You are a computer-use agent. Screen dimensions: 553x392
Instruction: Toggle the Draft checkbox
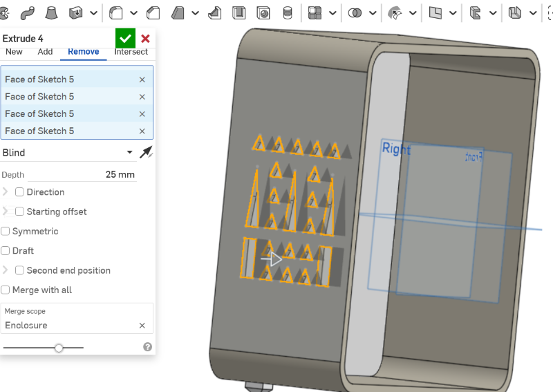point(6,250)
